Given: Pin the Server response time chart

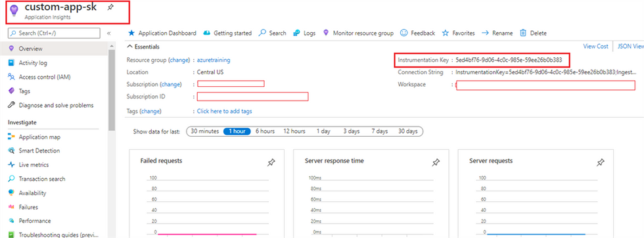Looking at the screenshot, I should pos(436,163).
